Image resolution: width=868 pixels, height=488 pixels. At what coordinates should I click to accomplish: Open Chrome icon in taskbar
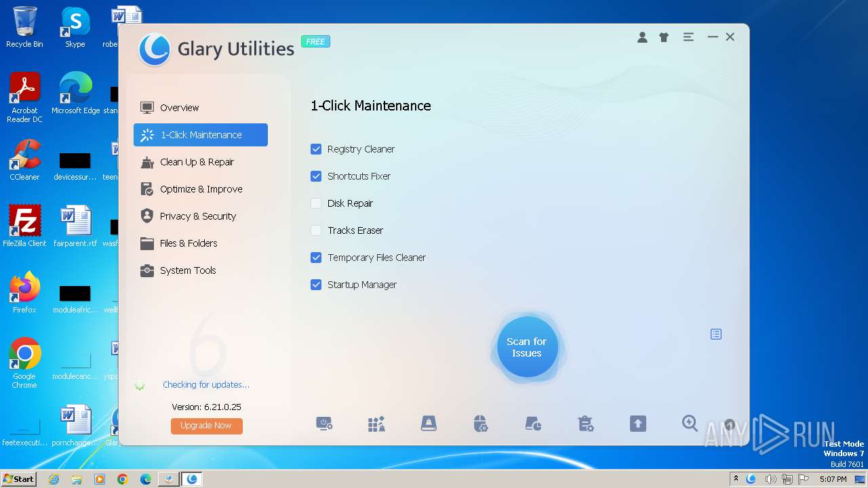tap(123, 479)
